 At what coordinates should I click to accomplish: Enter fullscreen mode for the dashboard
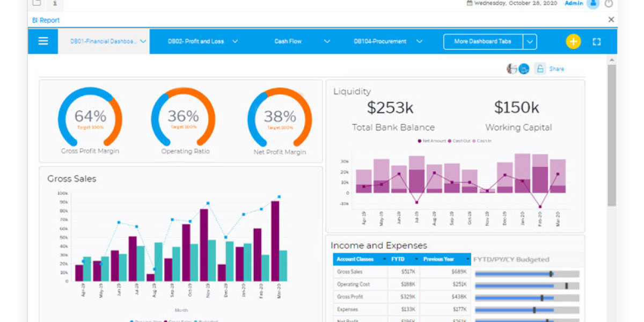coord(596,41)
